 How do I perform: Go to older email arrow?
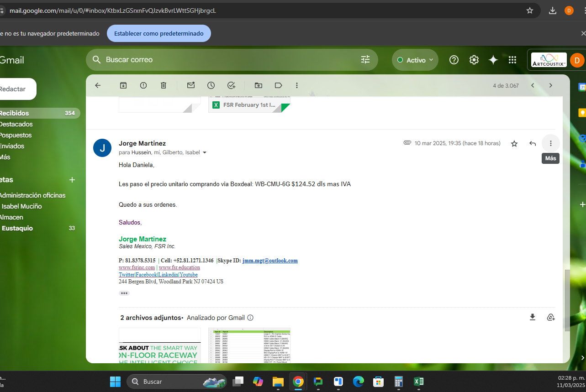pyautogui.click(x=551, y=85)
